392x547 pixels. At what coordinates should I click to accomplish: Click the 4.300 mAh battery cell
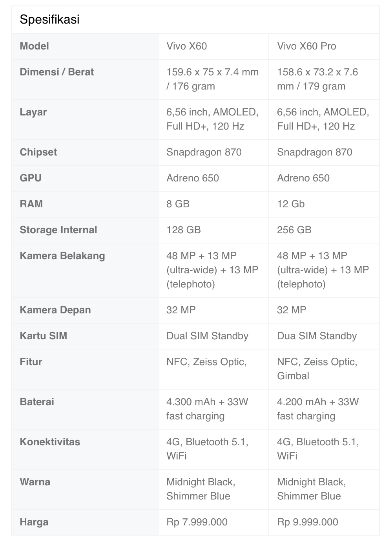click(x=207, y=409)
